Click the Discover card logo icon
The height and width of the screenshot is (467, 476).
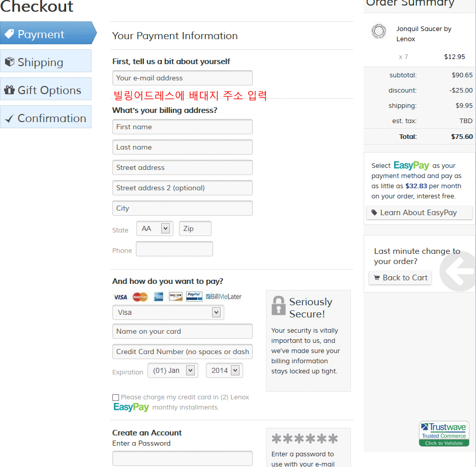pos(175,297)
